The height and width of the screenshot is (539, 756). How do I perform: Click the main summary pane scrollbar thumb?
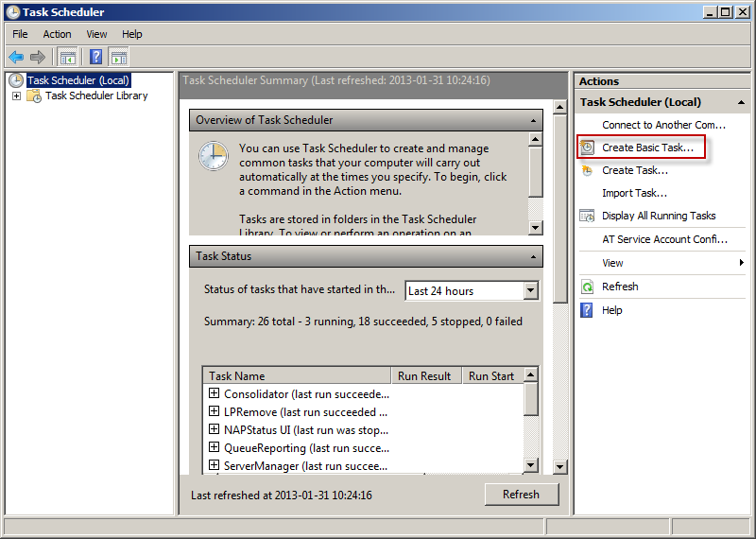pyautogui.click(x=559, y=208)
